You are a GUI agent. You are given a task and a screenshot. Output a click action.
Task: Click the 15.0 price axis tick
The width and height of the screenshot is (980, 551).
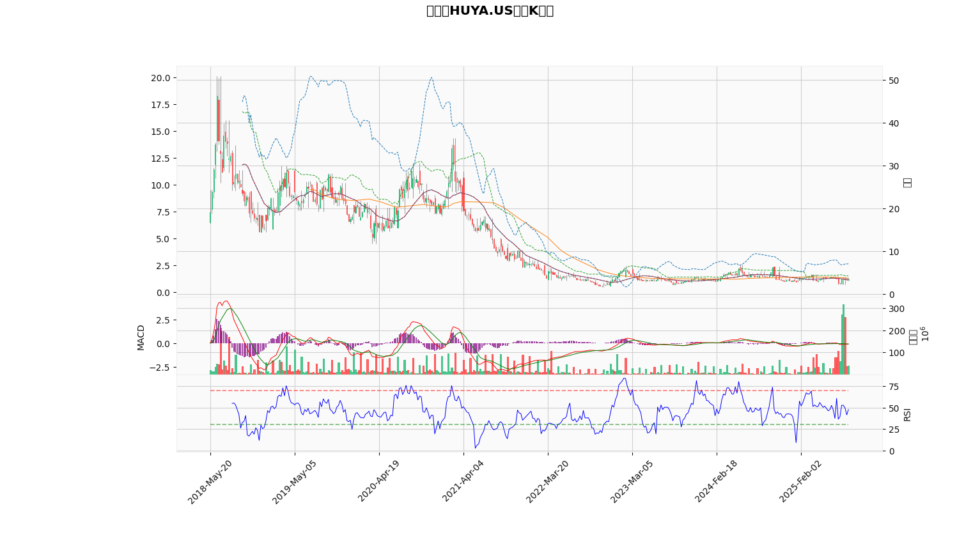pos(160,132)
